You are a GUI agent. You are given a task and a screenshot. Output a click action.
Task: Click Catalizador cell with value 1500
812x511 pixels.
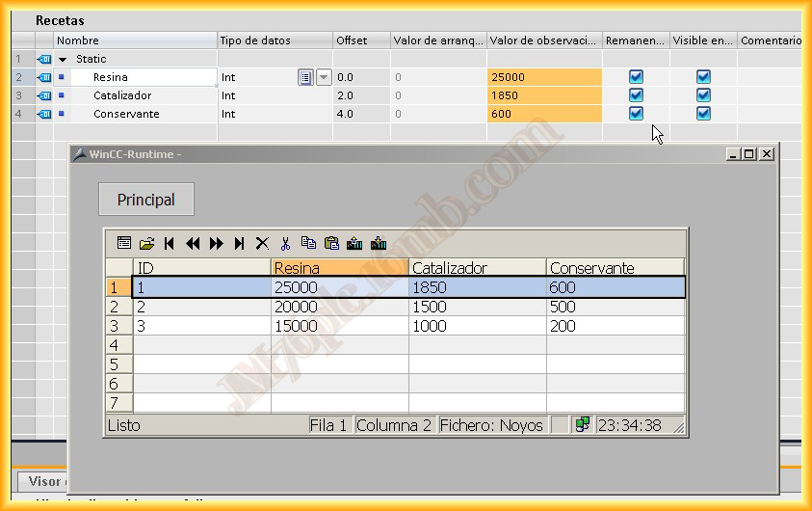478,307
